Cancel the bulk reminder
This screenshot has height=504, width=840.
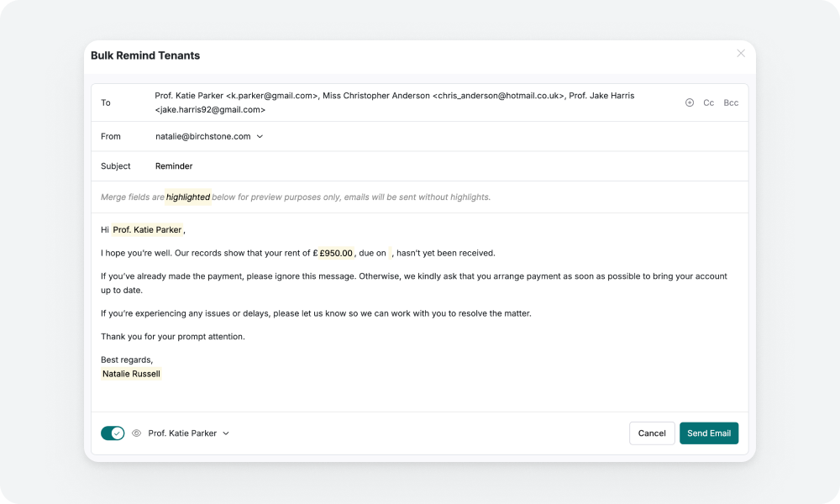tap(652, 433)
